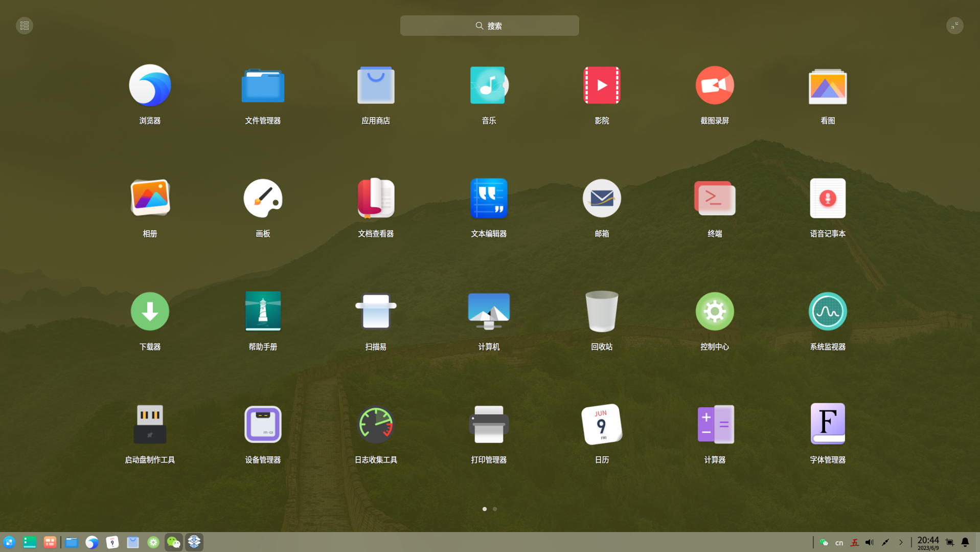Click the 搜索 search field
This screenshot has width=980, height=552.
point(489,26)
